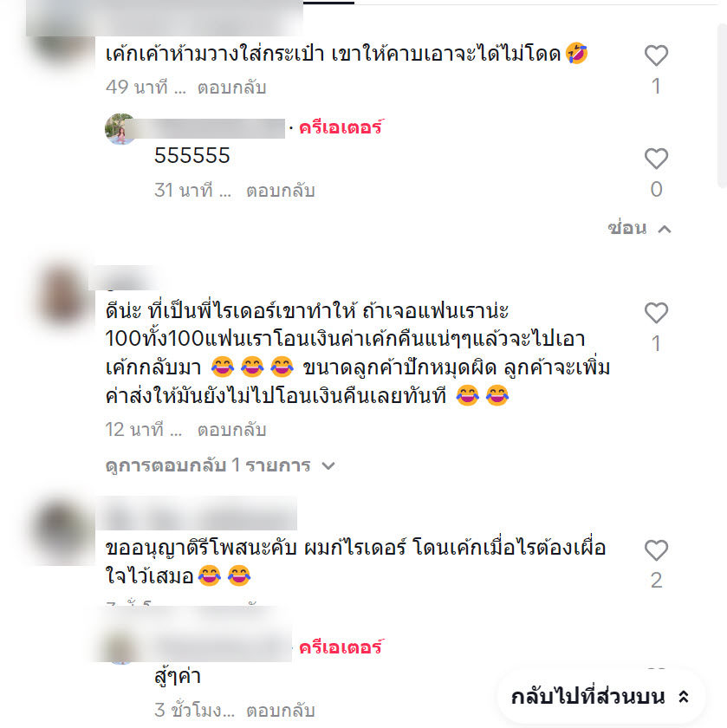Image resolution: width=727 pixels, height=728 pixels.
Task: Click the ครีเอเตอร์ badge above สู้ๆค่า
Action: (341, 647)
